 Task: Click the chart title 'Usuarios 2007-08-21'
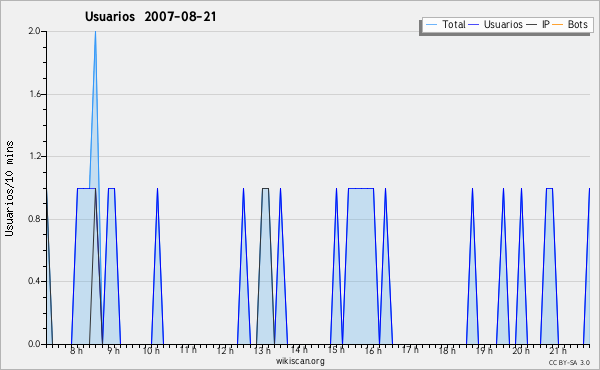coord(150,17)
